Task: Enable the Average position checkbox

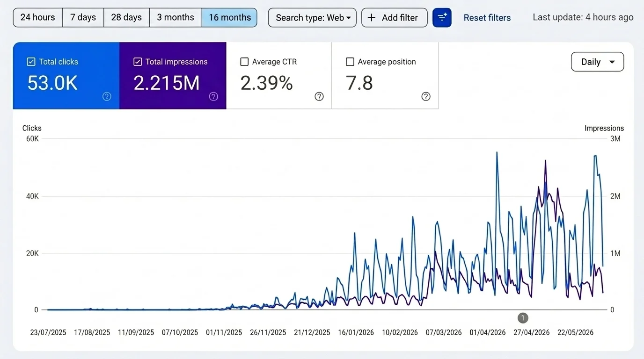Action: [x=350, y=62]
